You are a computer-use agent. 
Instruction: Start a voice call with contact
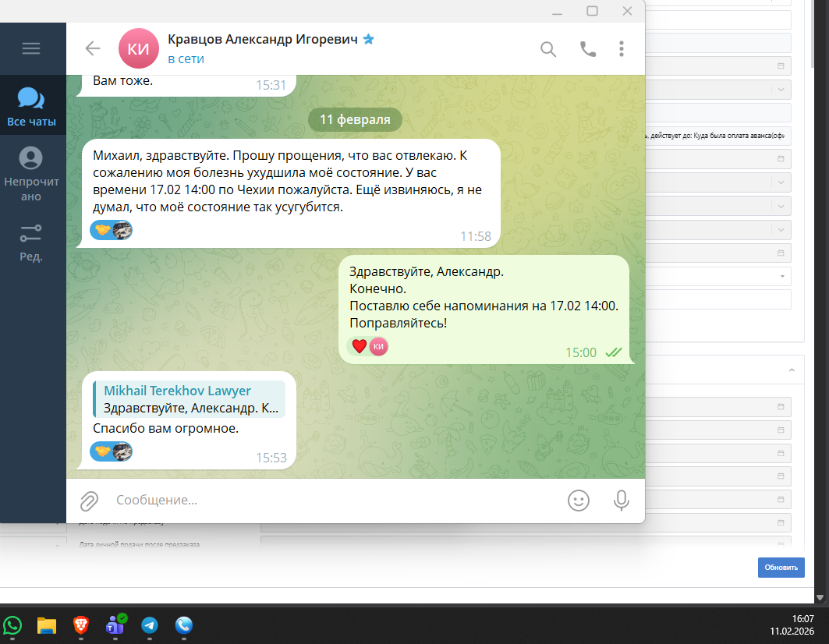(x=588, y=49)
